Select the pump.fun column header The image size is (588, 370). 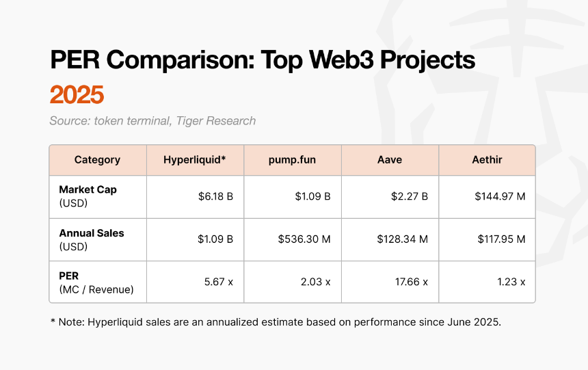tap(293, 160)
